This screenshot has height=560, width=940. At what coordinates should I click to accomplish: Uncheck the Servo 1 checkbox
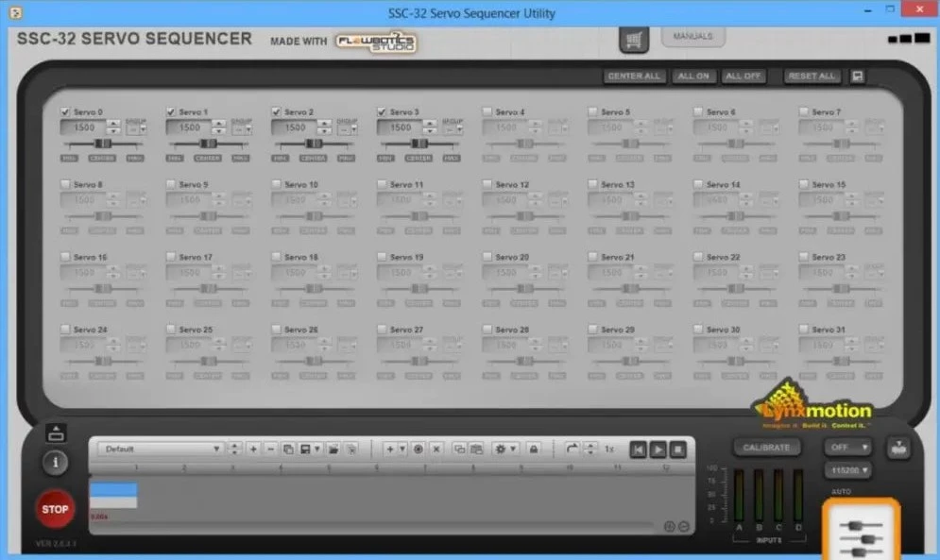tap(171, 111)
